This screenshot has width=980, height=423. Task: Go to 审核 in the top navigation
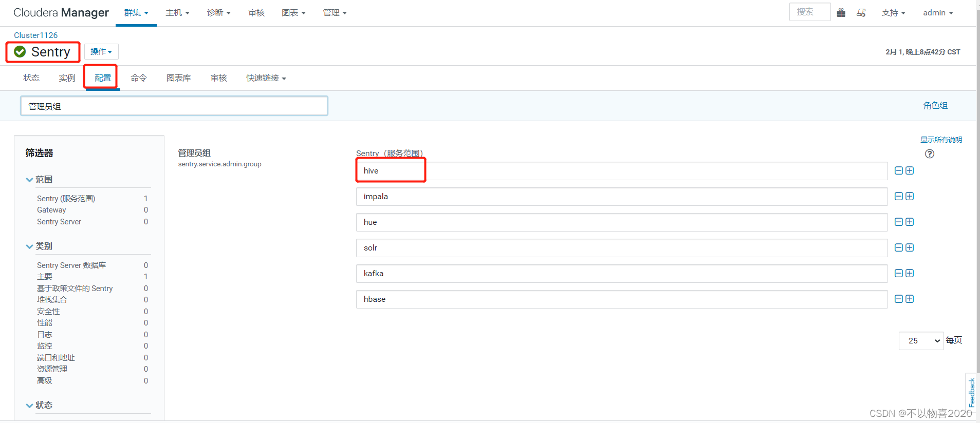(x=256, y=13)
